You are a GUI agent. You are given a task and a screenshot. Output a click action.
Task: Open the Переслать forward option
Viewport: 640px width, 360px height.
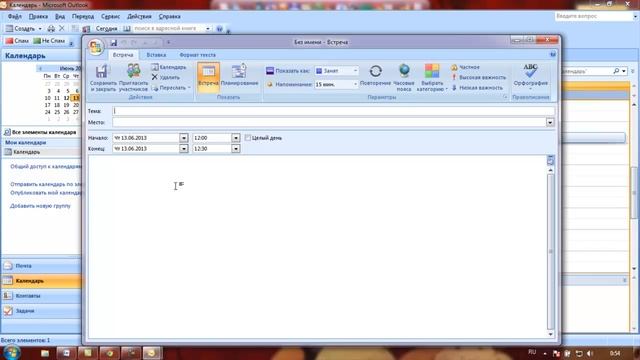click(x=171, y=88)
